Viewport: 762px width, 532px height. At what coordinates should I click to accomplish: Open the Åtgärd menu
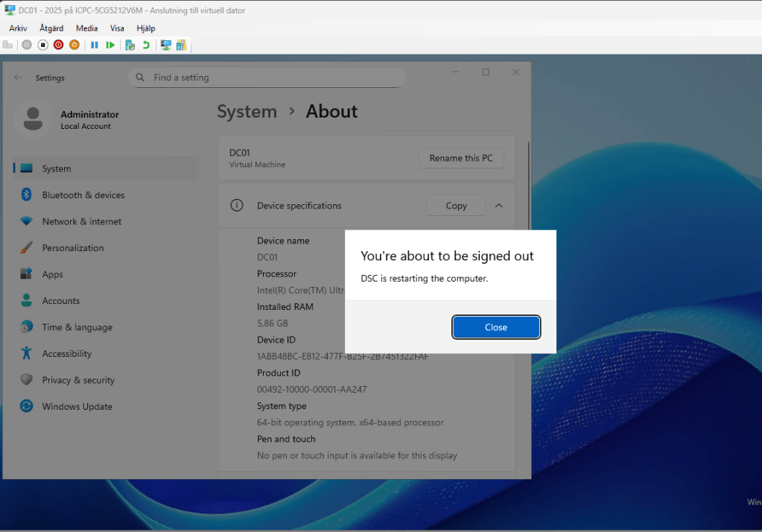[51, 28]
